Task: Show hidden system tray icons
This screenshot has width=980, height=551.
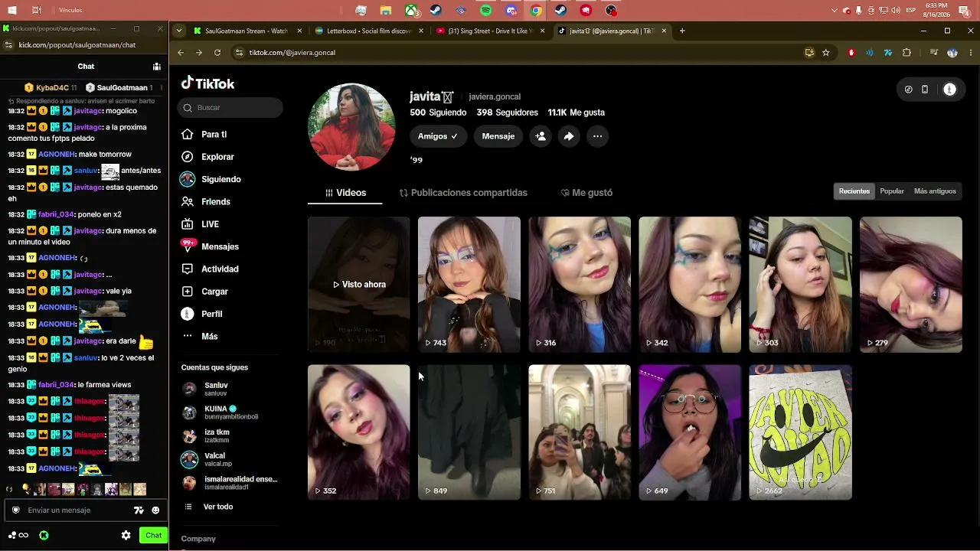Action: pyautogui.click(x=835, y=11)
